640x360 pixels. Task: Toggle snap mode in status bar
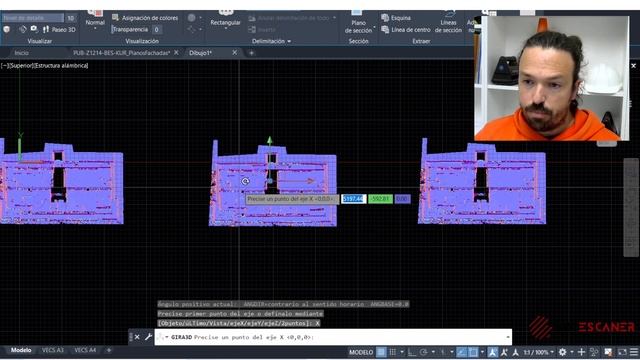click(x=392, y=352)
